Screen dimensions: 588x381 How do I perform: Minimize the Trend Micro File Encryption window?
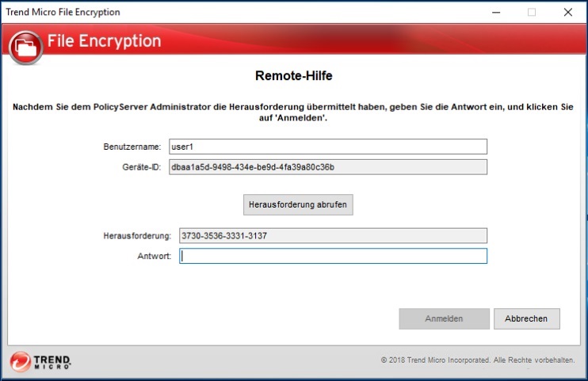tap(495, 12)
